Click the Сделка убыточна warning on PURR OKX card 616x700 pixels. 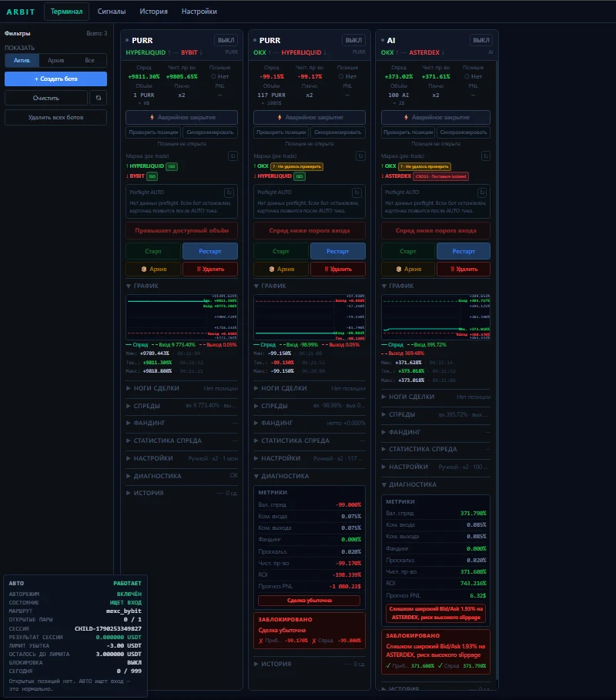(x=310, y=601)
